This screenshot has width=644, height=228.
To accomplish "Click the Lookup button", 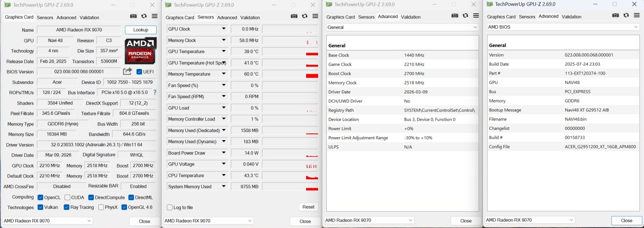I will [141, 30].
